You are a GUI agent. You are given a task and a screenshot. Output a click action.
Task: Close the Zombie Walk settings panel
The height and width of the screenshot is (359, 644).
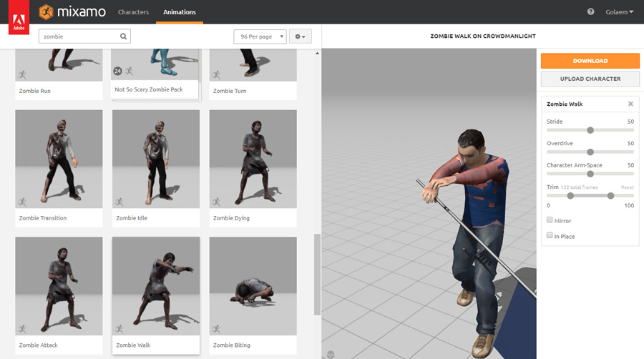pyautogui.click(x=630, y=104)
